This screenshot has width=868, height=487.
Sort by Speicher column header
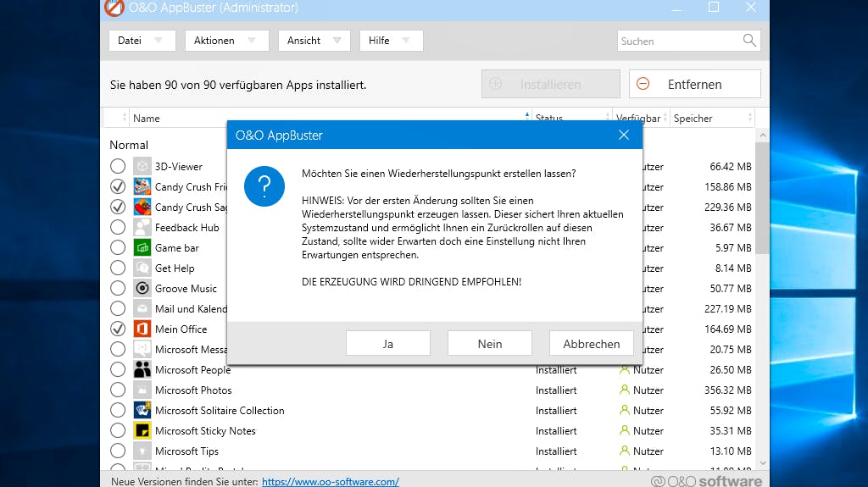tap(712, 119)
